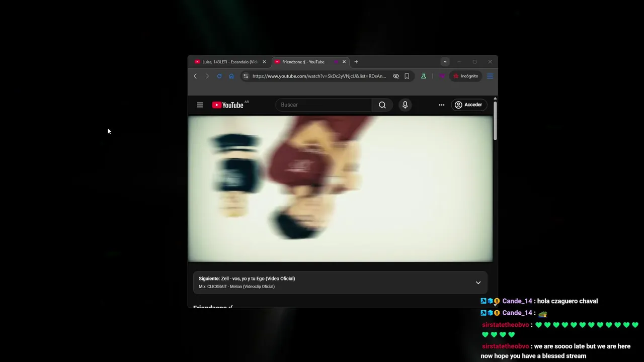Image resolution: width=644 pixels, height=362 pixels.
Task: Go back with the browser back arrow
Action: pyautogui.click(x=195, y=76)
